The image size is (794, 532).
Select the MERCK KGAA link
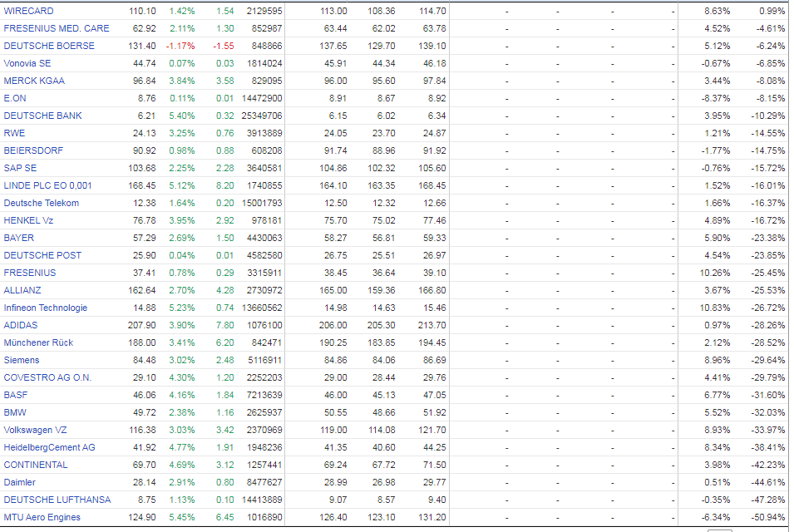34,81
